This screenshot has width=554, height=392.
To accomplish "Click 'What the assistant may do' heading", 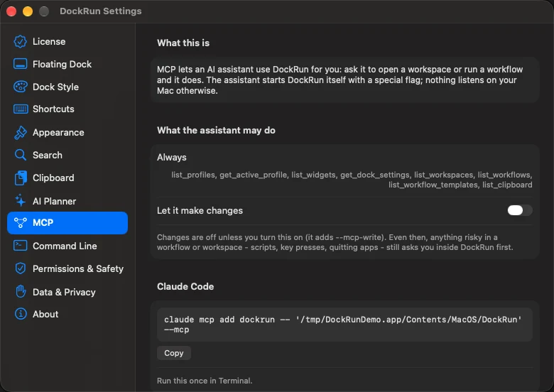I will [x=216, y=131].
